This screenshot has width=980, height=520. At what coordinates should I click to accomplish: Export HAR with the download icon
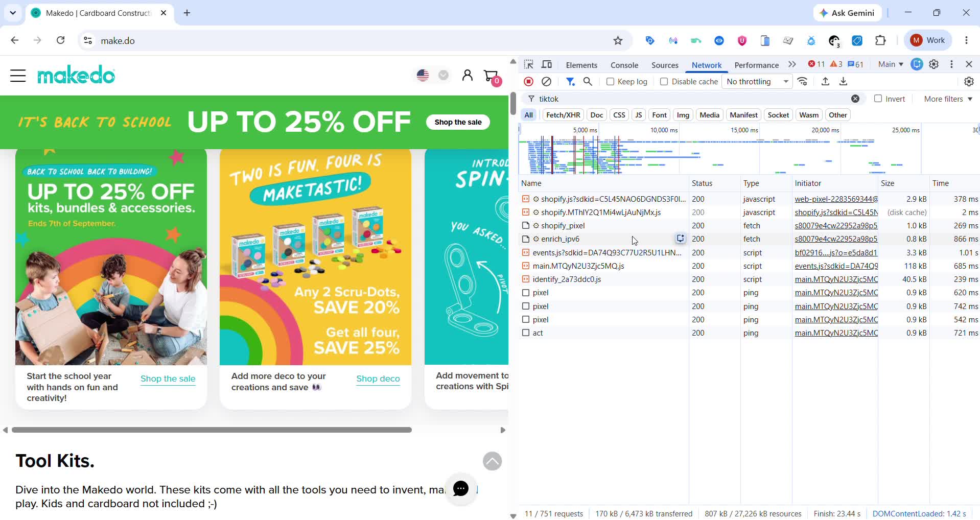click(x=844, y=82)
